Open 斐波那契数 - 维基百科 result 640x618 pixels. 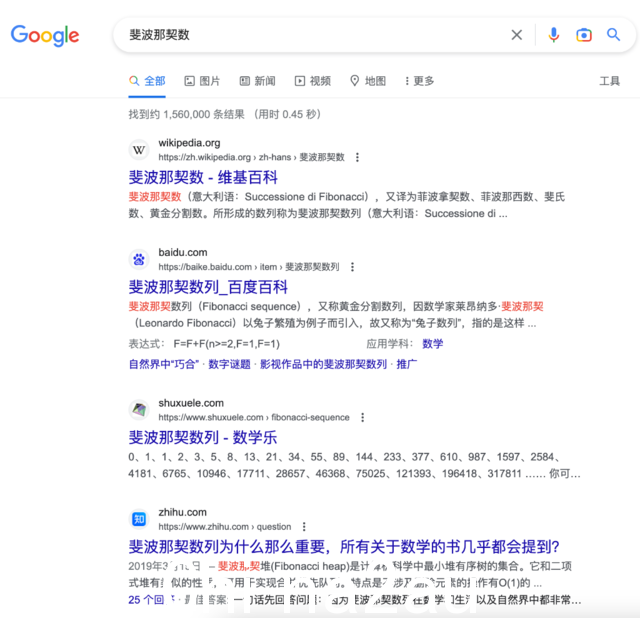pyautogui.click(x=203, y=178)
